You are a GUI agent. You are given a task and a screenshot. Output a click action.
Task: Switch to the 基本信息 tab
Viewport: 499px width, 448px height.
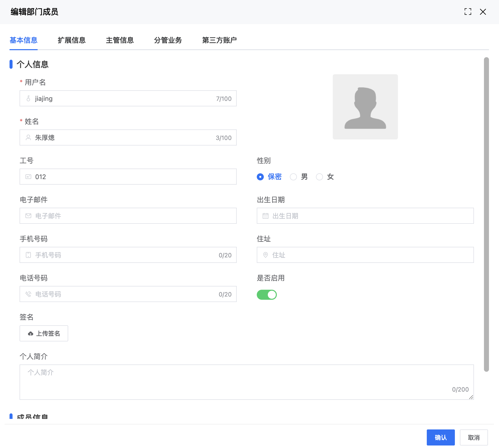[24, 40]
